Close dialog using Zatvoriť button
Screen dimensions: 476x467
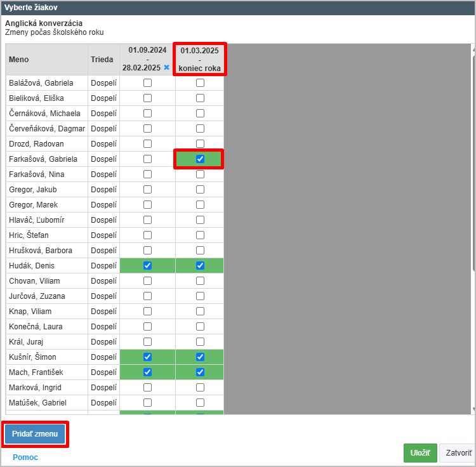458,453
